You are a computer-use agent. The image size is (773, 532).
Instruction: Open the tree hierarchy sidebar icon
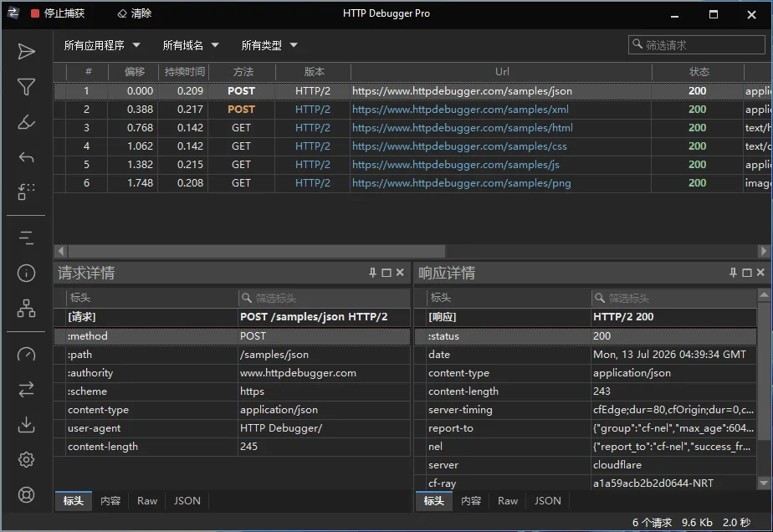pos(26,308)
